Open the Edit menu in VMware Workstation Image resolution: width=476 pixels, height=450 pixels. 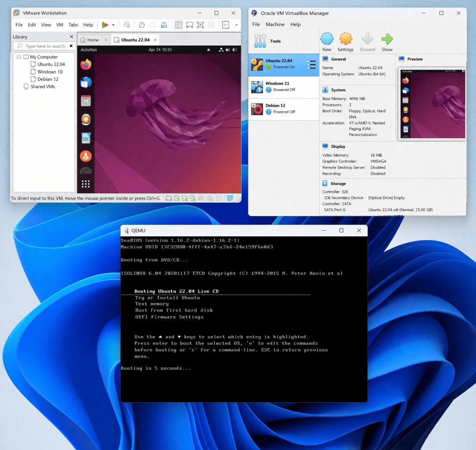click(x=32, y=25)
